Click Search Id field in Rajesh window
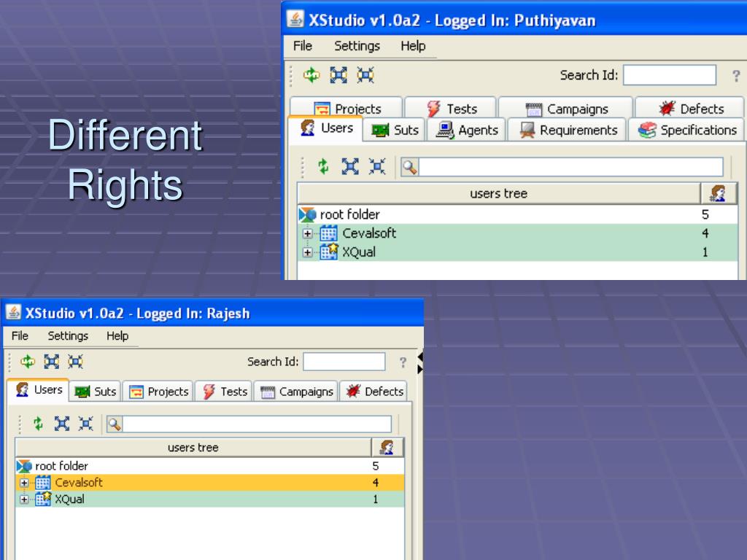Screen dimensions: 747x560 click(344, 362)
